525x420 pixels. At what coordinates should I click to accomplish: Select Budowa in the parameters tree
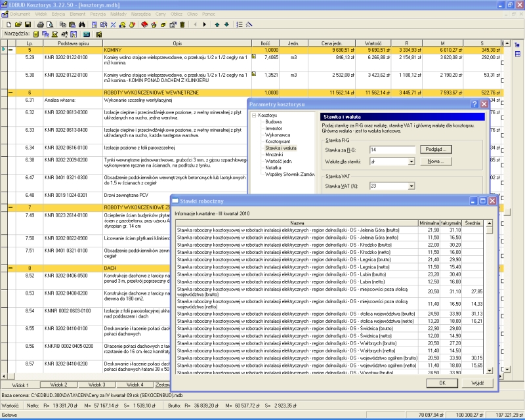pyautogui.click(x=274, y=122)
